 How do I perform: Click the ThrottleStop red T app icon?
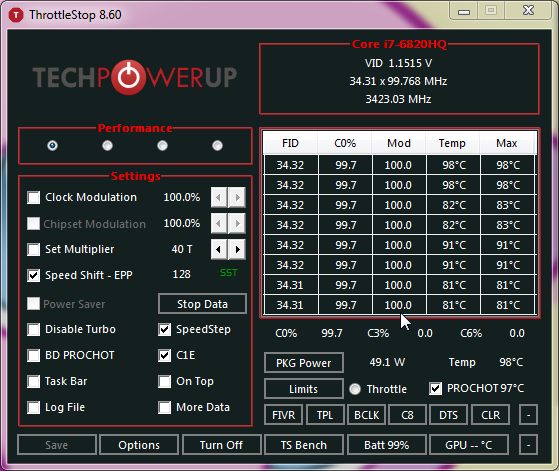point(15,15)
